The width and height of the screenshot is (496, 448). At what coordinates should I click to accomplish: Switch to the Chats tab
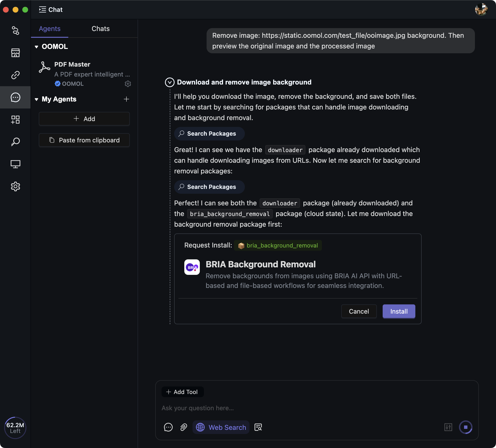tap(100, 29)
